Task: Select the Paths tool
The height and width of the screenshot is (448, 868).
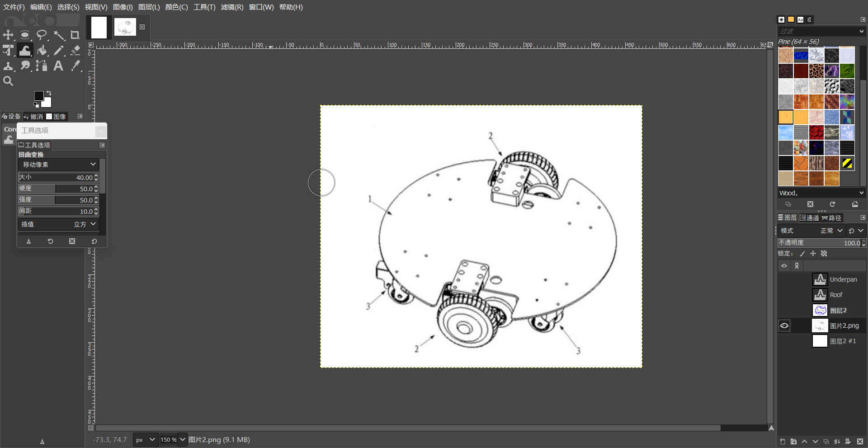Action: 42,66
